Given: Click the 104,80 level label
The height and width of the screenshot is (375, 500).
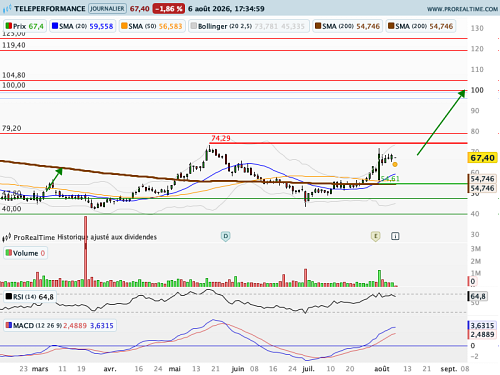Looking at the screenshot, I should pyautogui.click(x=14, y=75).
